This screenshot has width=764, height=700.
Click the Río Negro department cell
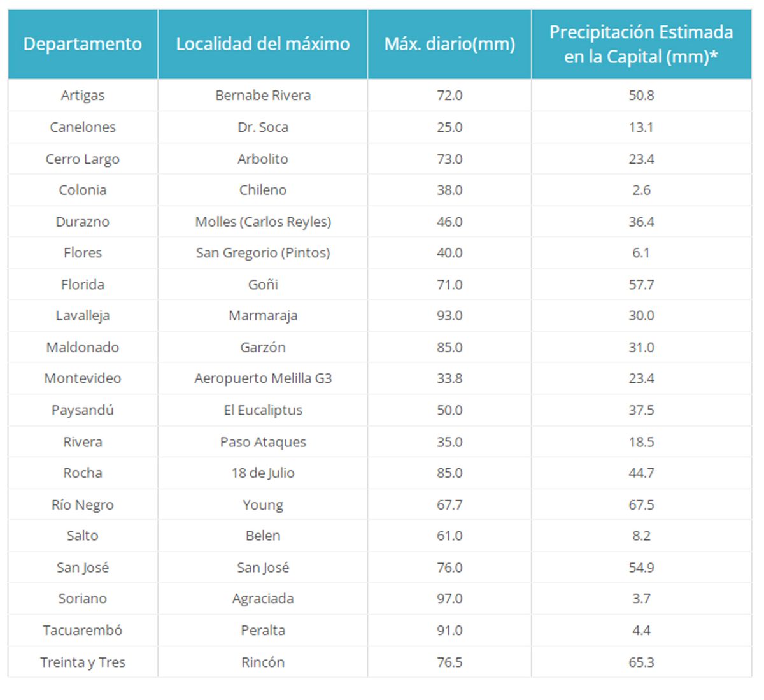(x=83, y=505)
